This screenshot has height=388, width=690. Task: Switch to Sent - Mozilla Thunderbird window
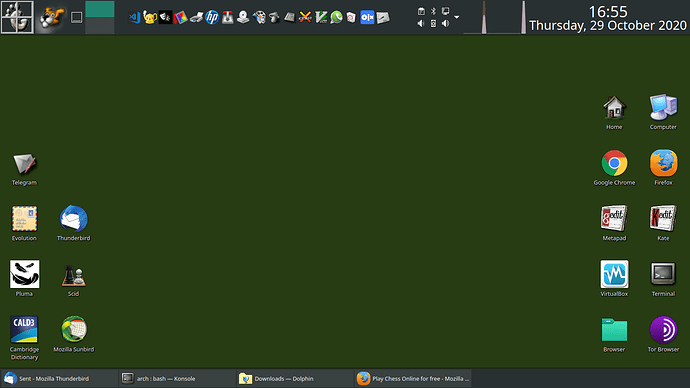(x=59, y=378)
